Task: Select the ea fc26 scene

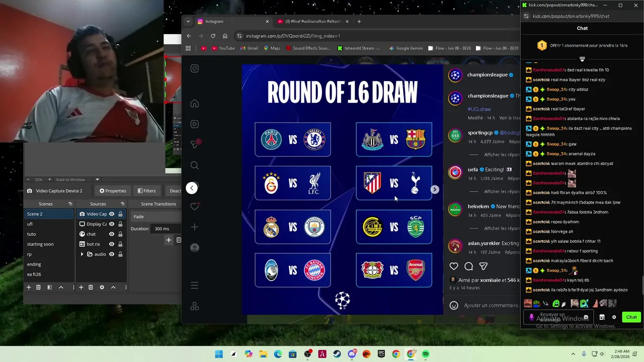Action: point(49,275)
